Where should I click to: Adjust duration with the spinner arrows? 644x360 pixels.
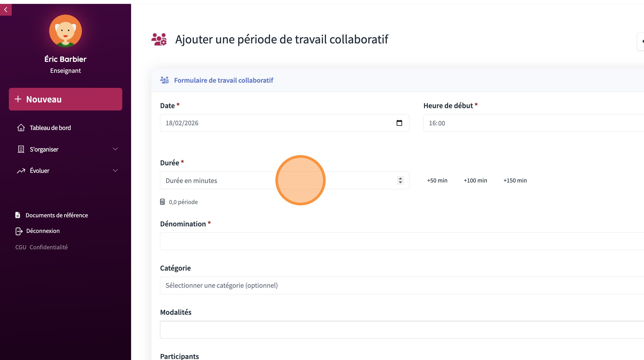pyautogui.click(x=400, y=180)
